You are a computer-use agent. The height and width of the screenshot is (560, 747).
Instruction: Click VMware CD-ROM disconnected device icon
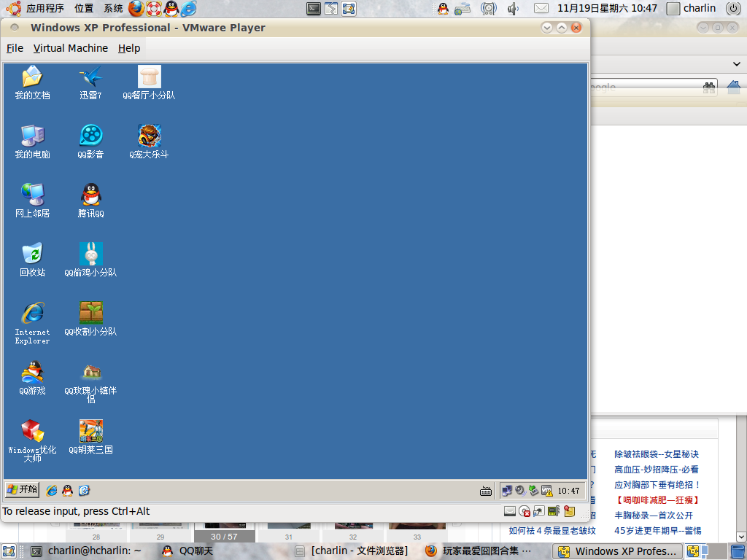click(525, 511)
